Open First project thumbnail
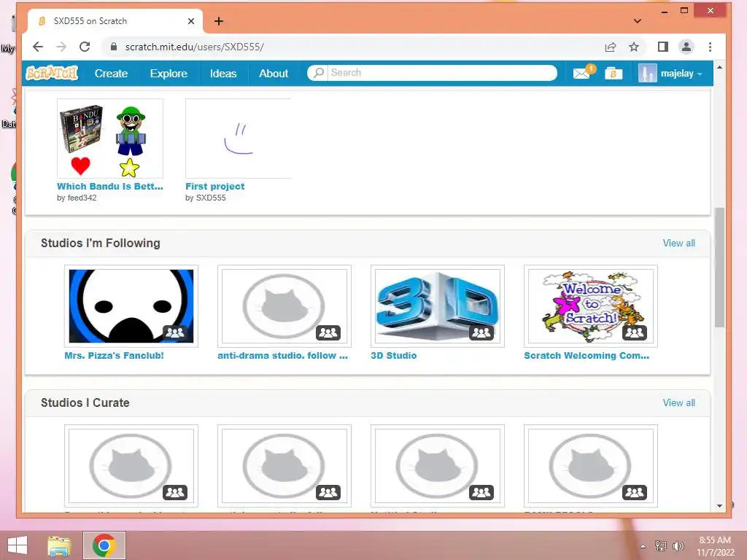Viewport: 747px width, 560px height. [x=239, y=139]
